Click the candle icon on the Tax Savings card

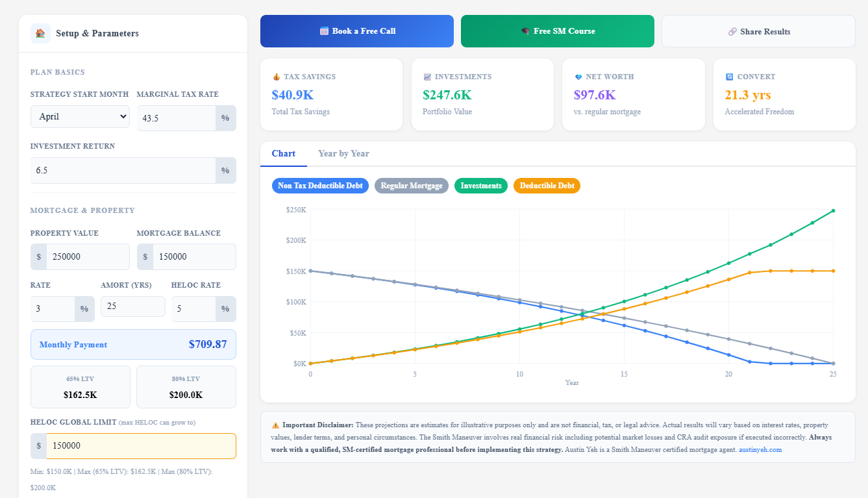point(277,76)
